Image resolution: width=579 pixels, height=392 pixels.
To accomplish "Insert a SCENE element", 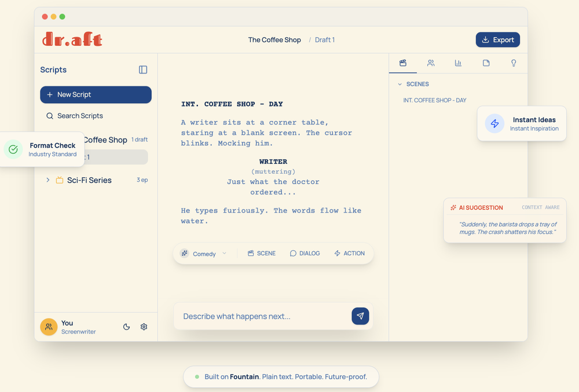I will (262, 253).
